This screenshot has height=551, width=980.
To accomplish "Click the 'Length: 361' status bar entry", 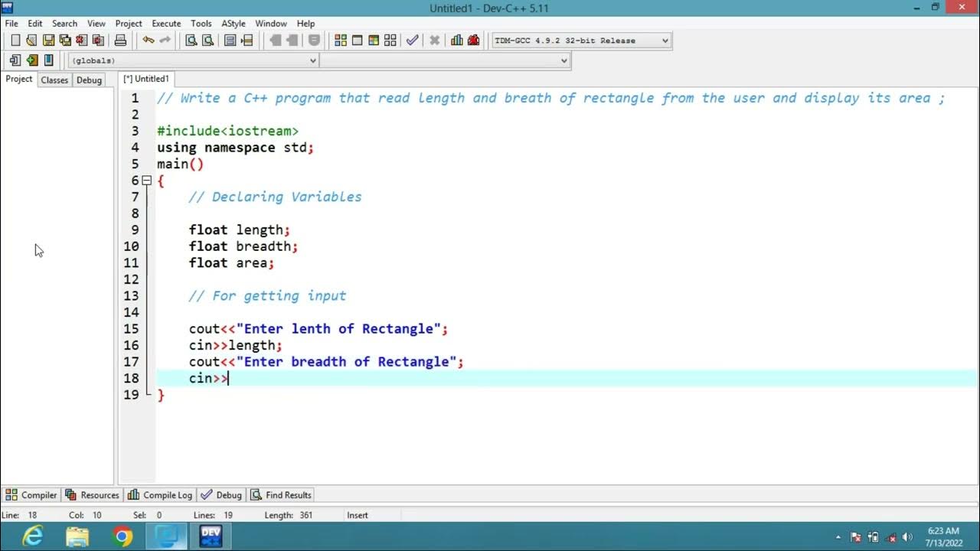I will coord(289,515).
